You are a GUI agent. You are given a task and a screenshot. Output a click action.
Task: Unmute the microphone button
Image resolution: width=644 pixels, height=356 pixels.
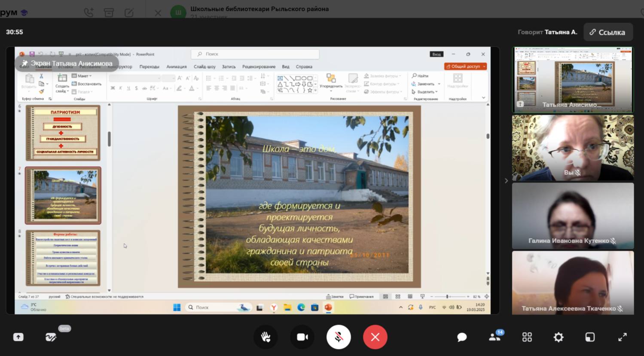pos(339,337)
